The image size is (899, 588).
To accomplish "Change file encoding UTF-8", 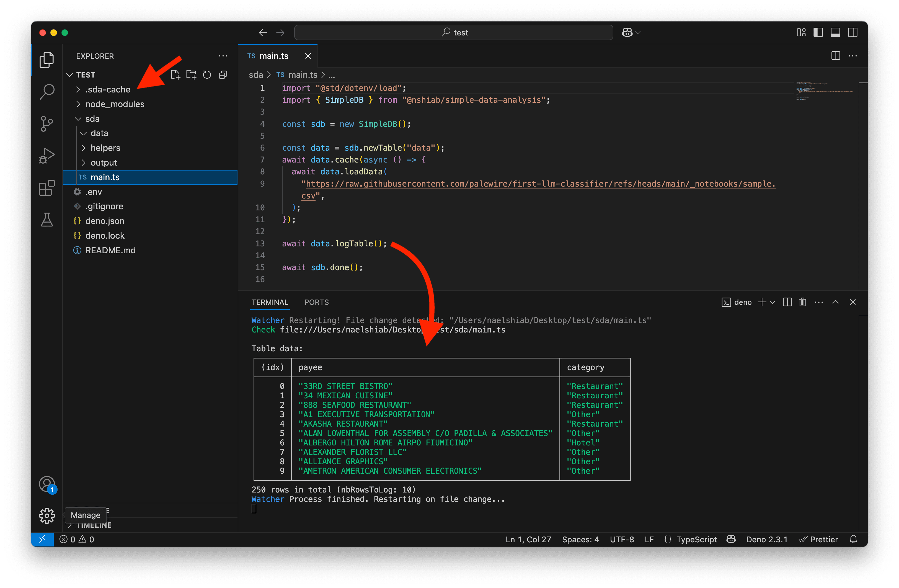I will tap(622, 539).
